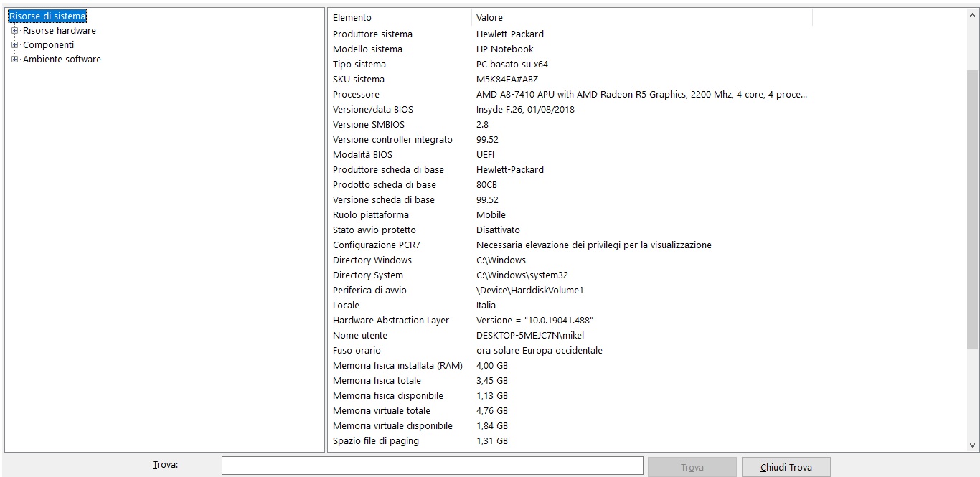Screen dimensions: 980x477
Task: Select the Locale row
Action: 570,305
